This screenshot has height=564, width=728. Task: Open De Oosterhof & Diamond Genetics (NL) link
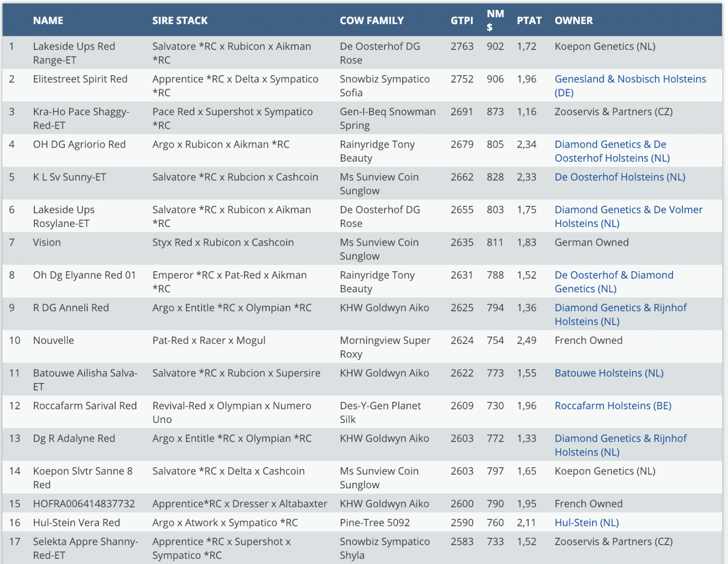[613, 275]
